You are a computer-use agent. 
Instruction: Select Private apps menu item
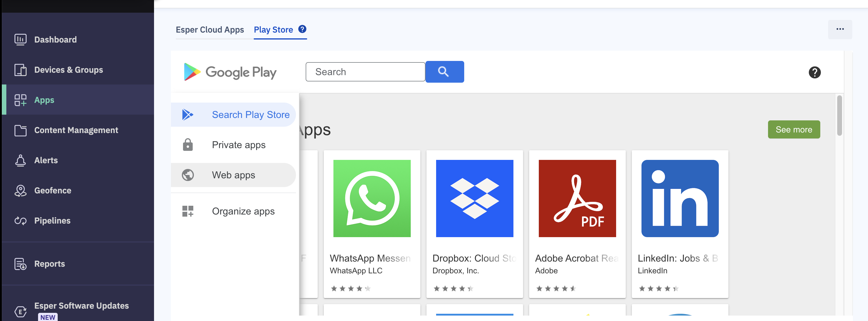[x=233, y=145]
